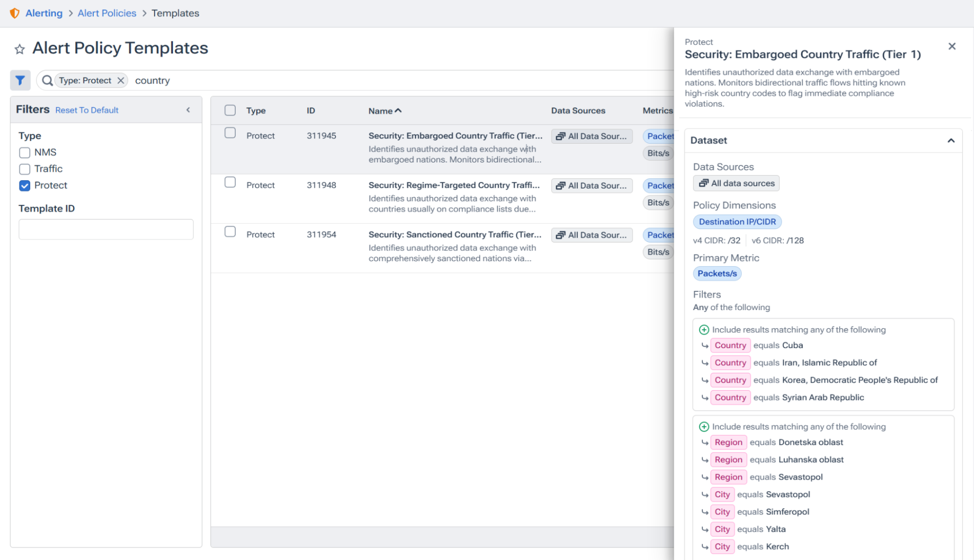Screen dimensions: 974x560
Task: Click the data source icon in row 311954
Action: coord(561,235)
